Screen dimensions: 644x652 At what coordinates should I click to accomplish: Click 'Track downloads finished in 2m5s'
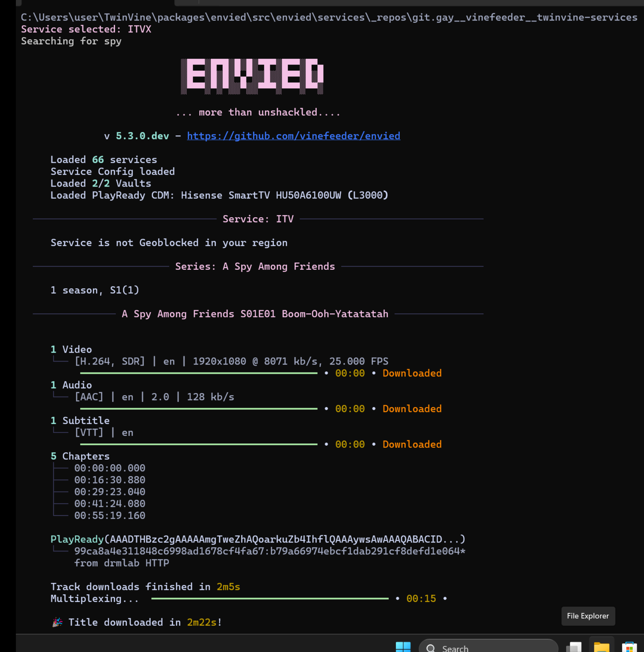click(x=145, y=587)
